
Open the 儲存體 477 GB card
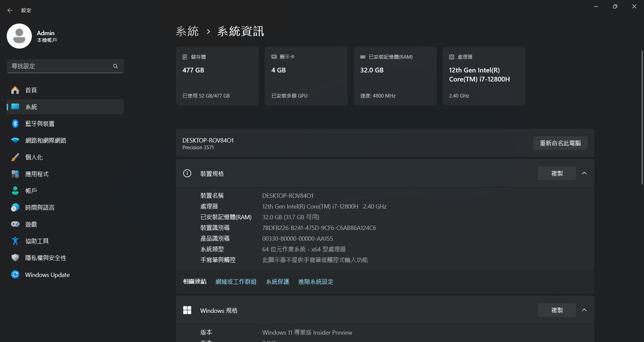click(217, 76)
